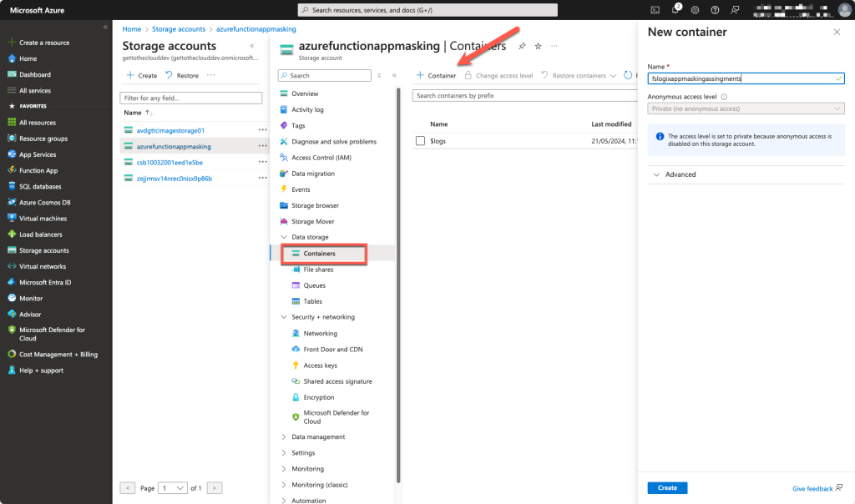Open the page number dropdown
The image size is (855, 504).
click(x=172, y=488)
